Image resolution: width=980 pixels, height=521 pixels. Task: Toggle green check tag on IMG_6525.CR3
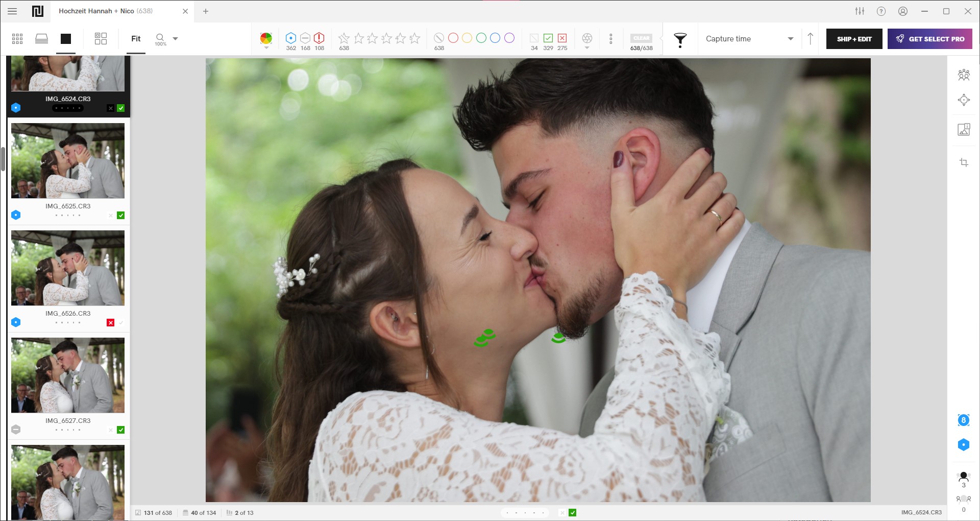point(121,216)
